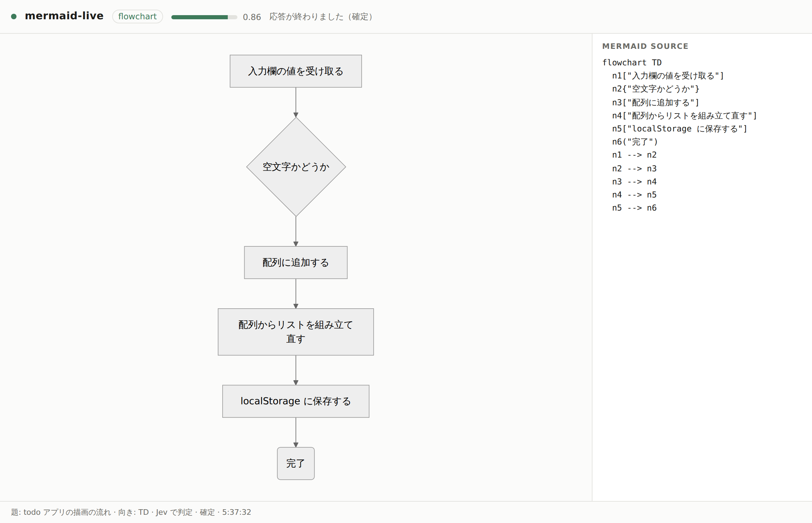Select the node 入力欄の値を受け取る
812x523 pixels.
click(x=296, y=71)
